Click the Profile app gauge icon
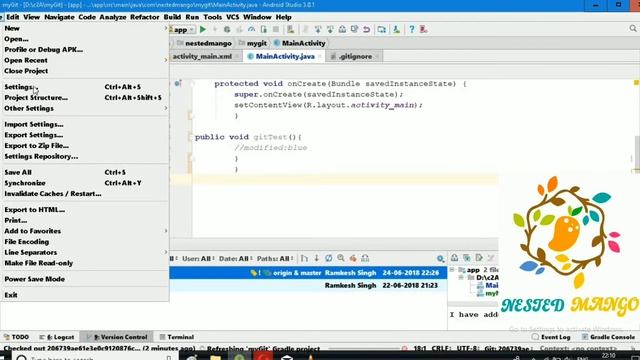Viewport: 640px width, 360px height. point(251,29)
